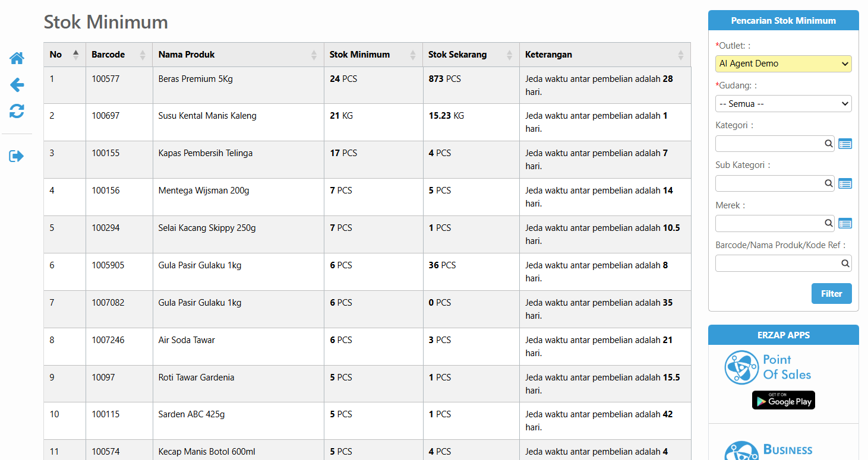Viewport: 868px width, 460px height.
Task: Sort by the Nama Produk column header
Action: (x=237, y=55)
